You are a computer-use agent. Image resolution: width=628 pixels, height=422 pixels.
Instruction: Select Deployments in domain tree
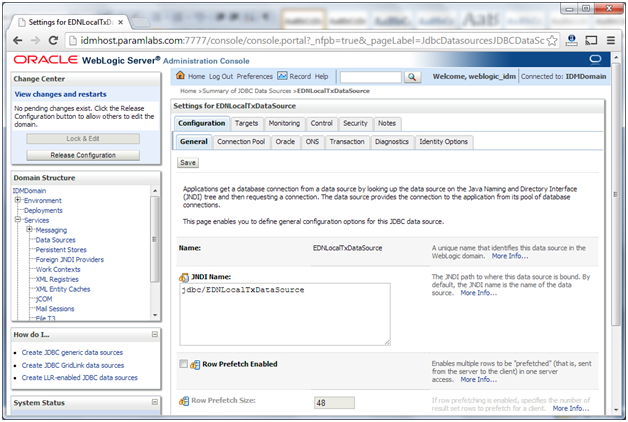click(43, 211)
